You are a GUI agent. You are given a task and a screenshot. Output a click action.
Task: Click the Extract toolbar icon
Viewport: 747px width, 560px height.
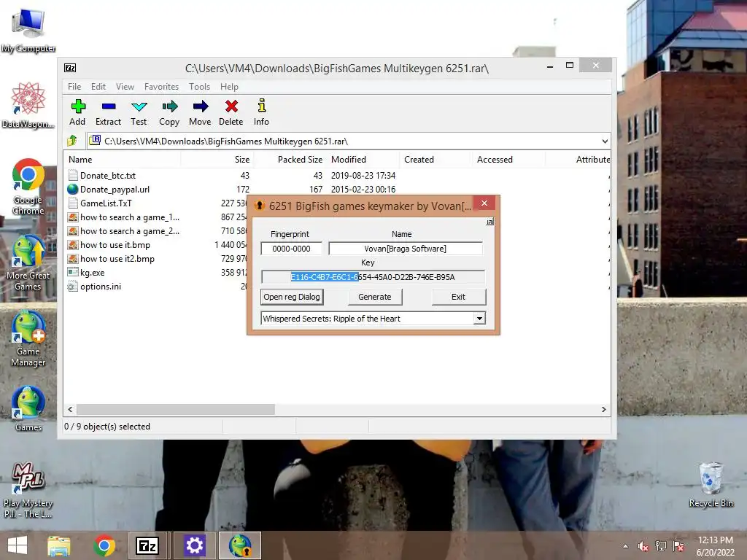109,106
